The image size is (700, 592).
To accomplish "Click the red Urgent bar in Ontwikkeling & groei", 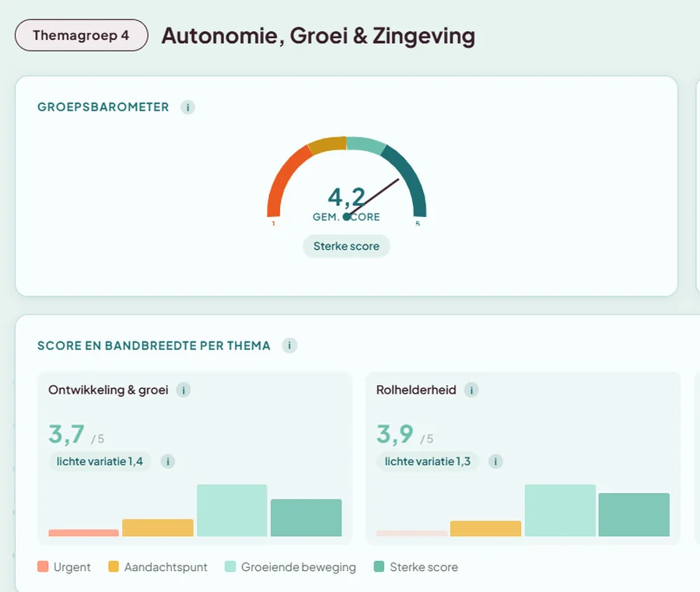I will coord(84,533).
